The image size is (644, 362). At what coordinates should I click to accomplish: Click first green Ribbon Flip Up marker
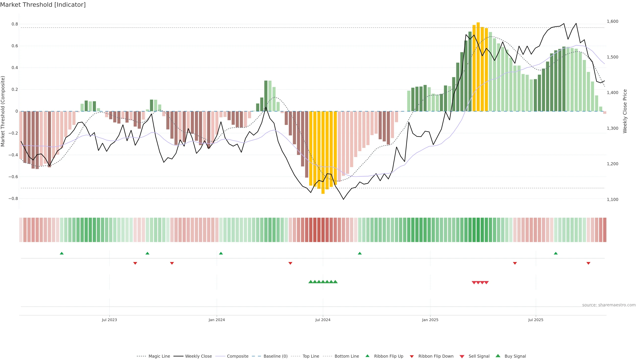(x=62, y=253)
